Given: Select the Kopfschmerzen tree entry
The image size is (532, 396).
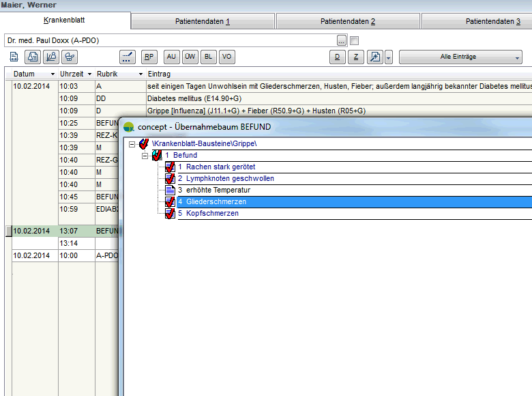Looking at the screenshot, I should [x=211, y=214].
